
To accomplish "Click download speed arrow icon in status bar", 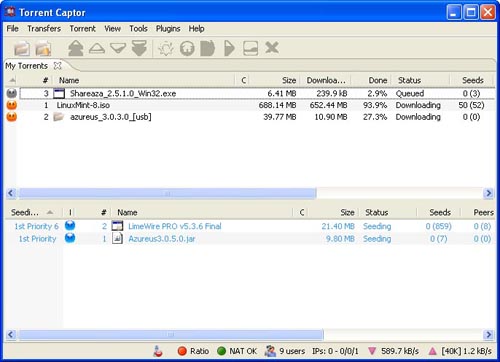I will point(372,351).
